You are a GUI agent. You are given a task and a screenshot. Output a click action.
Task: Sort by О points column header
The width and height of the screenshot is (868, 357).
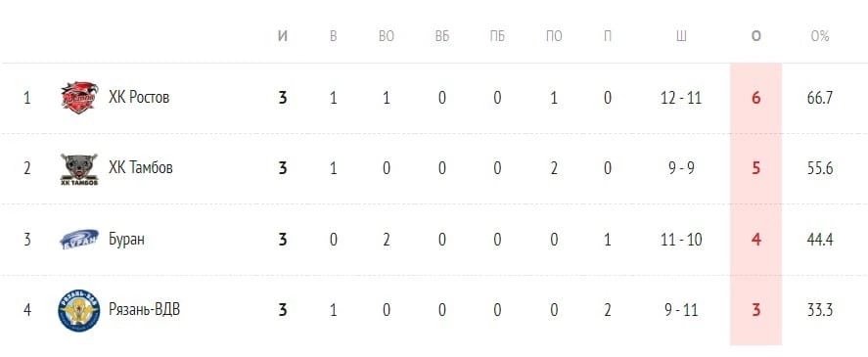pos(756,36)
